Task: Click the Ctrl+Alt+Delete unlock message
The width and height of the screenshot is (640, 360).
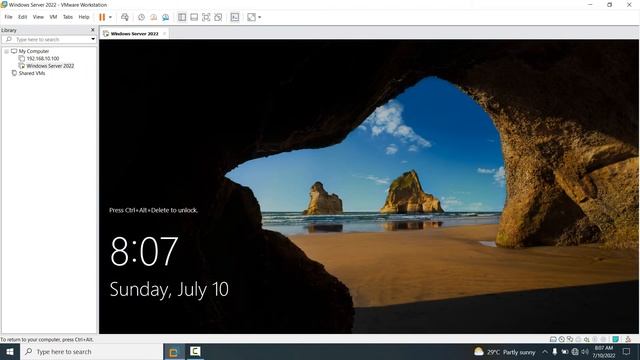Action: (x=153, y=210)
